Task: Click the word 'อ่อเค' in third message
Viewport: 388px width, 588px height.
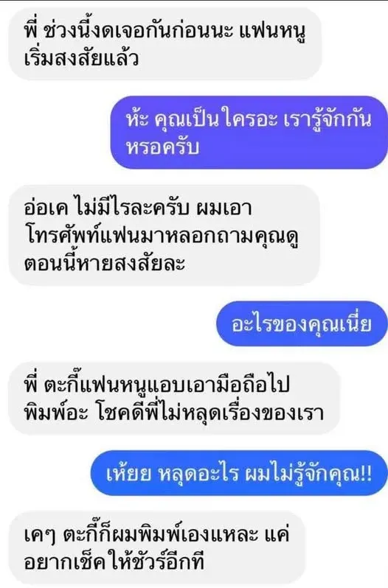Action: tap(46, 209)
